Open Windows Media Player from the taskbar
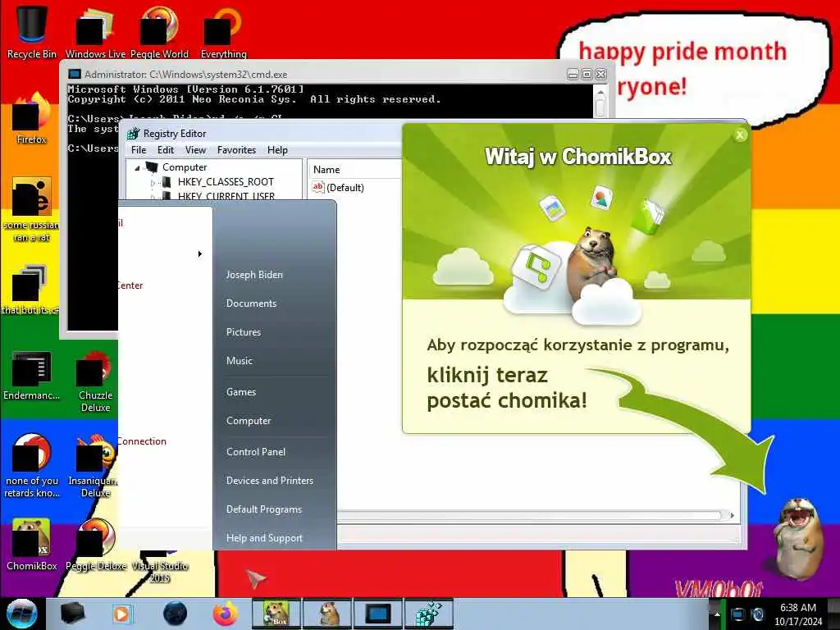The width and height of the screenshot is (840, 630). click(121, 614)
